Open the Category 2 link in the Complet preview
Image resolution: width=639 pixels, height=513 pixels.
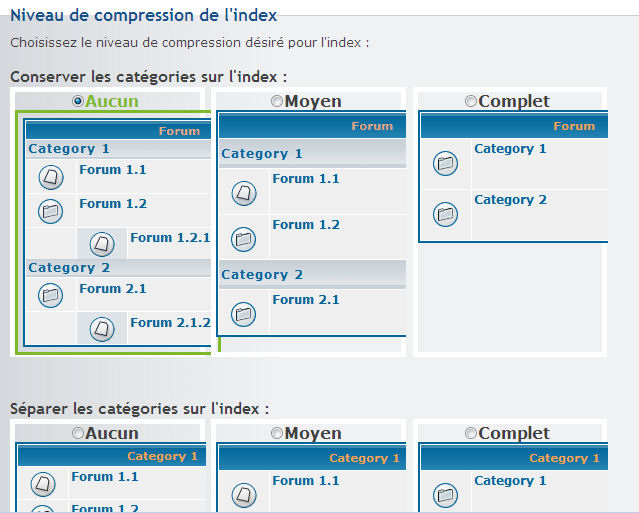510,200
